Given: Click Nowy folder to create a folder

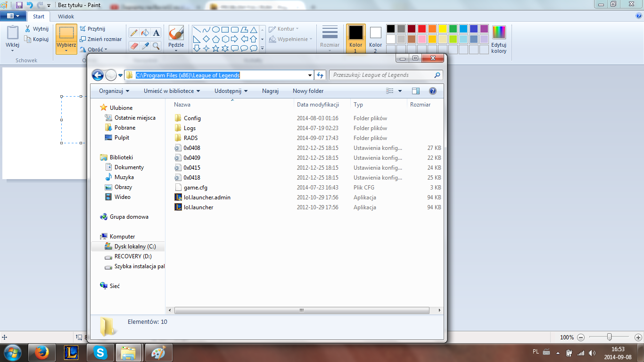Looking at the screenshot, I should pos(308,91).
